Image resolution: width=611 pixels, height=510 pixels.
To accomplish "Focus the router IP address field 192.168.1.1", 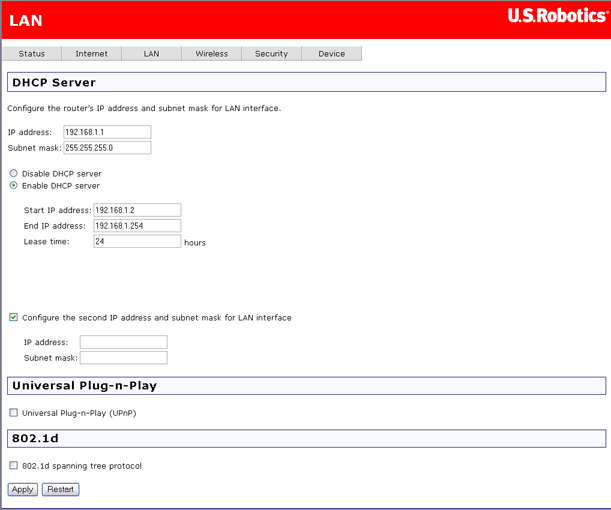I will [107, 132].
